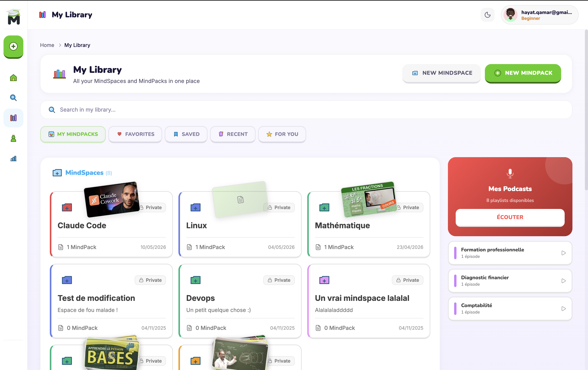The width and height of the screenshot is (588, 370).
Task: Click the page vertical scrollbar
Action: coord(586,110)
